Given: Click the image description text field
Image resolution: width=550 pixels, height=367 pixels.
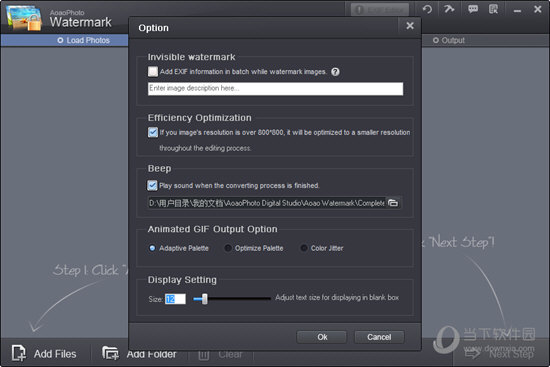Looking at the screenshot, I should (275, 88).
